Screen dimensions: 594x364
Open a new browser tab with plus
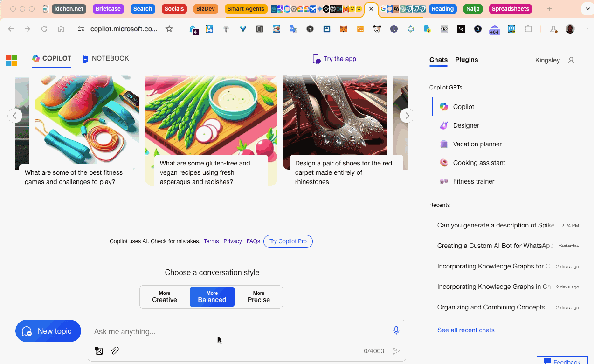click(x=550, y=9)
